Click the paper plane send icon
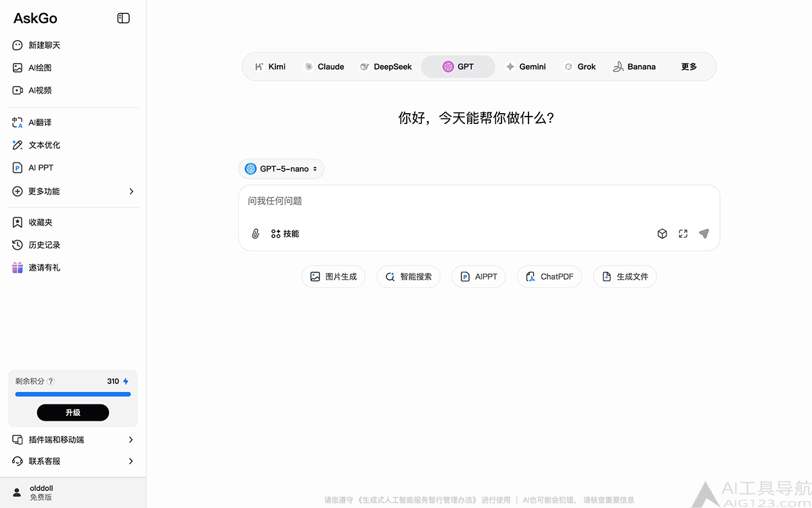Image resolution: width=812 pixels, height=508 pixels. pyautogui.click(x=704, y=234)
